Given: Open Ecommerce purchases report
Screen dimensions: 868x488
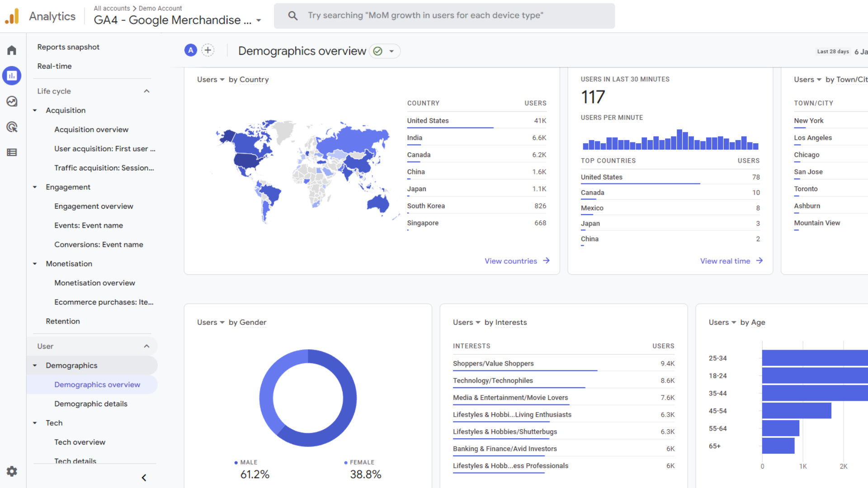Looking at the screenshot, I should click(x=104, y=302).
